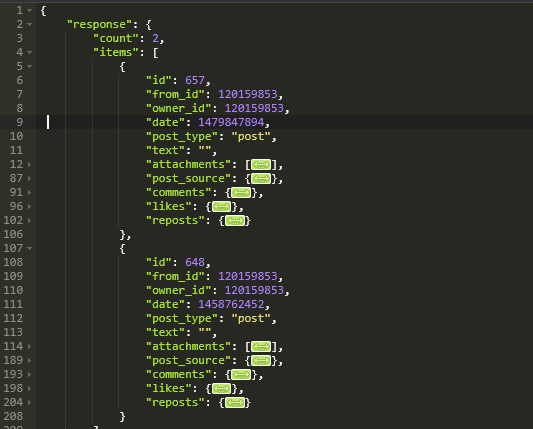Viewport: 533px width, 429px height.
Task: Click the "count" key on line 3
Action: 116,38
